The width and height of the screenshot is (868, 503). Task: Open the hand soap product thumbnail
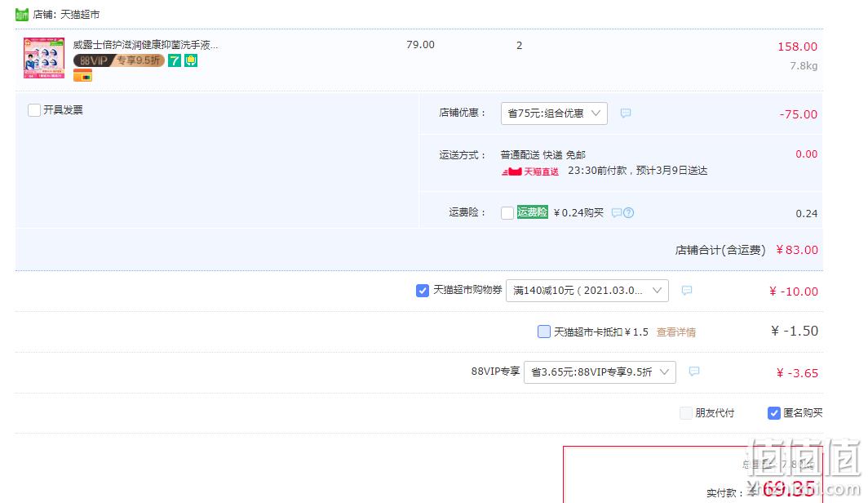tap(44, 58)
